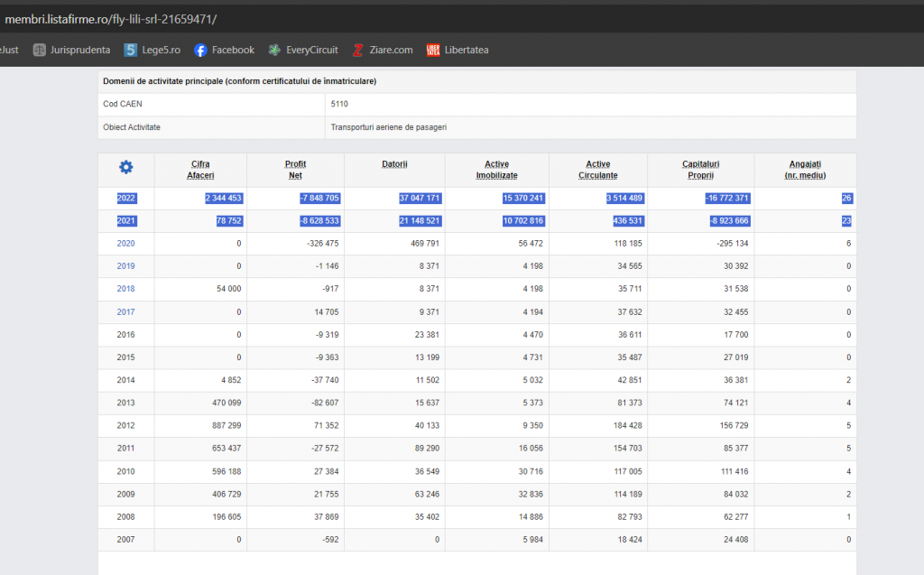Click the 2022 debts value 37 047 171
This screenshot has height=575, width=924.
[x=420, y=199]
